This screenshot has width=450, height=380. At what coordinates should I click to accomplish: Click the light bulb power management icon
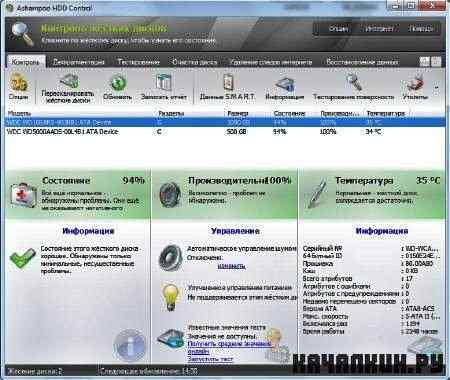pyautogui.click(x=171, y=297)
